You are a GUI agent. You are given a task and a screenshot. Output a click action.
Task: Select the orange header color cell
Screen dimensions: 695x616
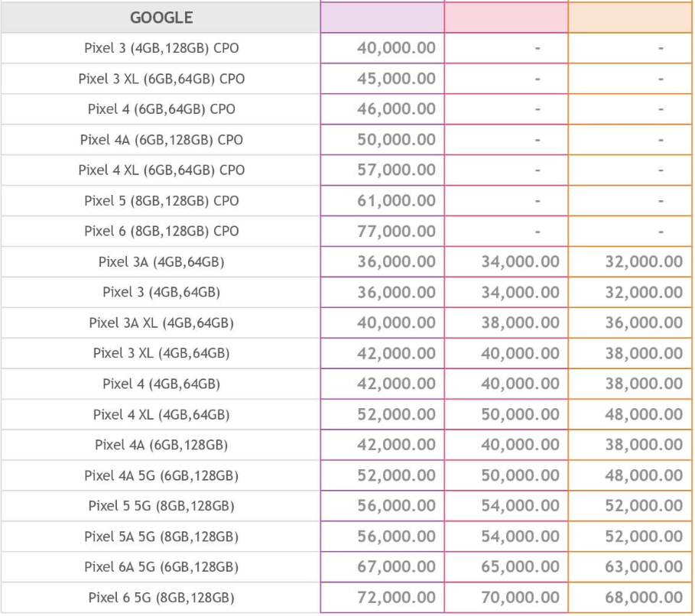pyautogui.click(x=630, y=18)
